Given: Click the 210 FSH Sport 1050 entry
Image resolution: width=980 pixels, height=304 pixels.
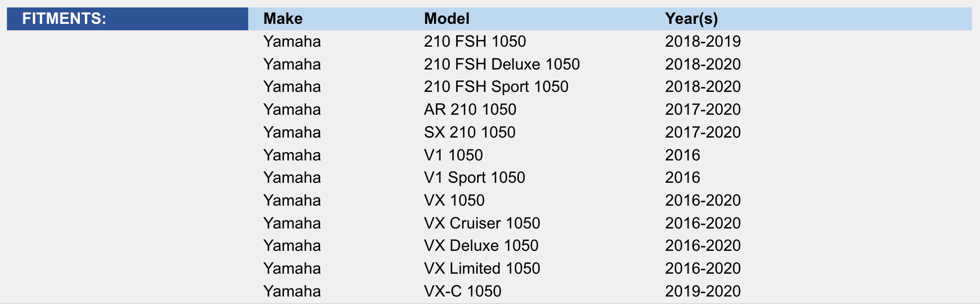Looking at the screenshot, I should [x=496, y=86].
